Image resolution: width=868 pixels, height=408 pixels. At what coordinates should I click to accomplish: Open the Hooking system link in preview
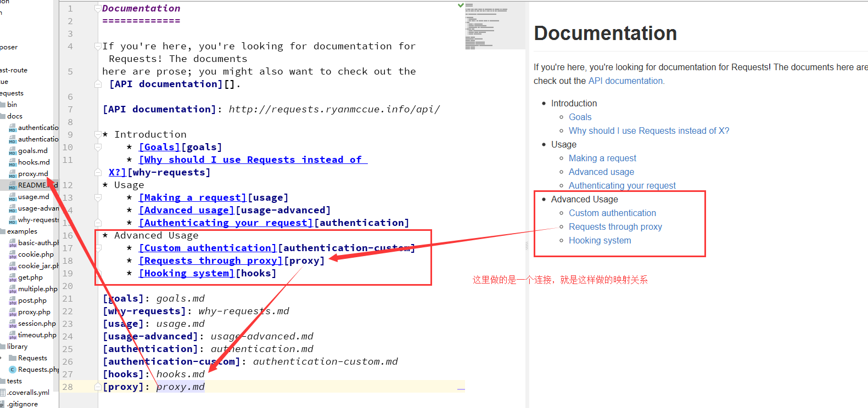pos(600,241)
